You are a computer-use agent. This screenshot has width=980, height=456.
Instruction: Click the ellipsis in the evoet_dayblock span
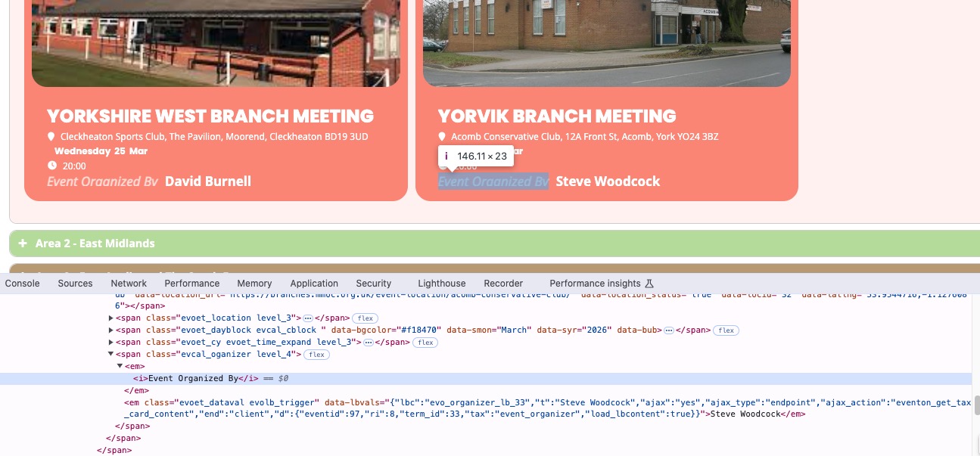[x=668, y=330]
